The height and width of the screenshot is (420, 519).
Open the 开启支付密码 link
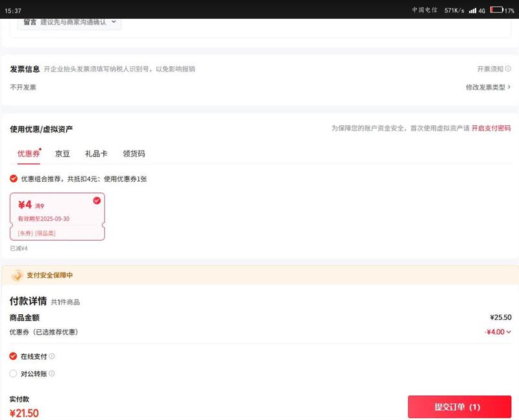(x=490, y=129)
